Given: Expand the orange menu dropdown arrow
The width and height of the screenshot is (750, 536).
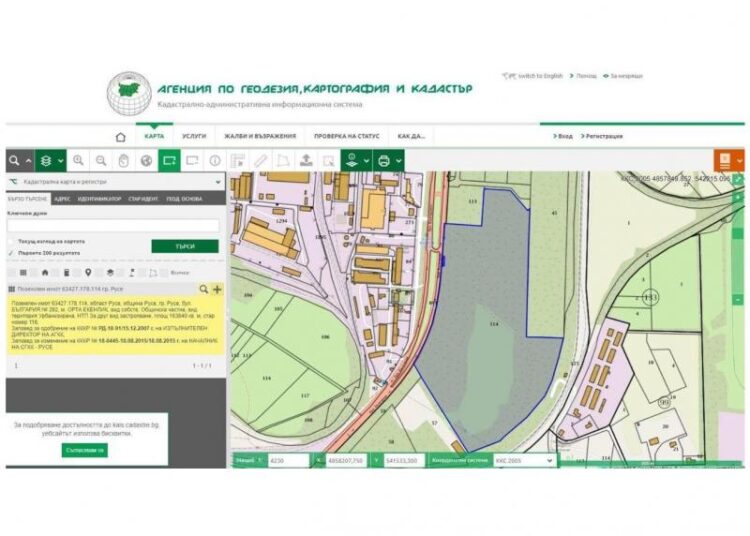Looking at the screenshot, I should 740,161.
